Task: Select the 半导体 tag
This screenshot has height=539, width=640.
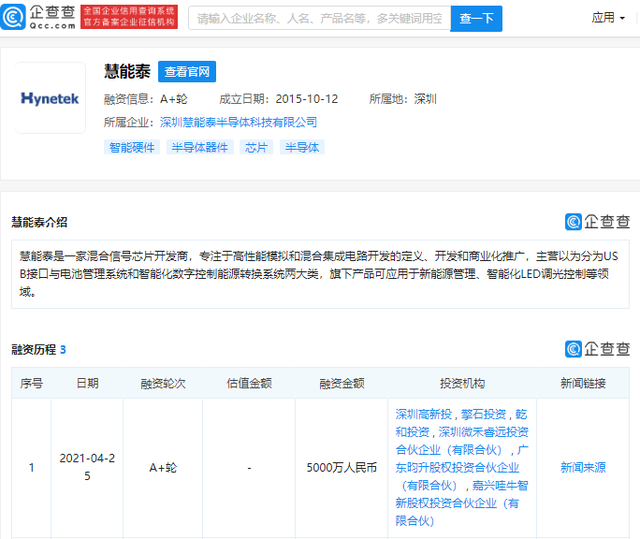Action: 302,147
